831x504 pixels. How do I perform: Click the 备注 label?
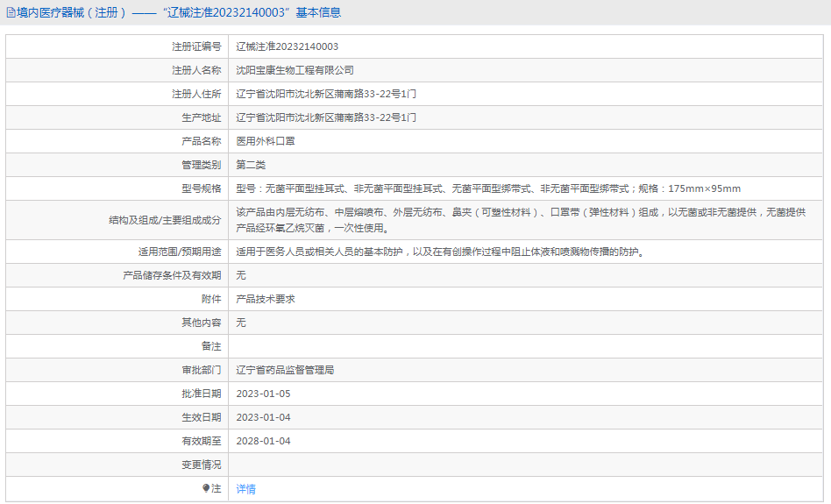point(211,346)
